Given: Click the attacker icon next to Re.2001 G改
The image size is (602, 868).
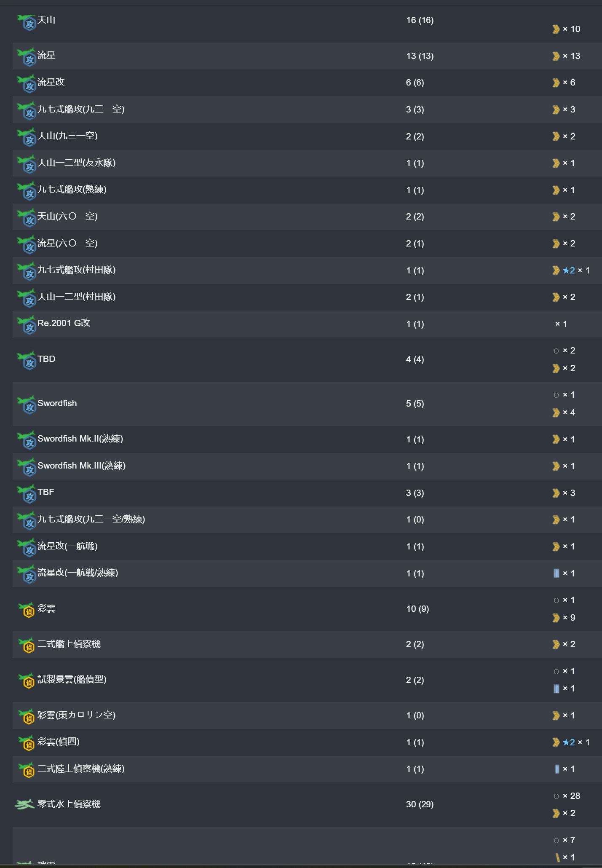Looking at the screenshot, I should click(x=27, y=325).
